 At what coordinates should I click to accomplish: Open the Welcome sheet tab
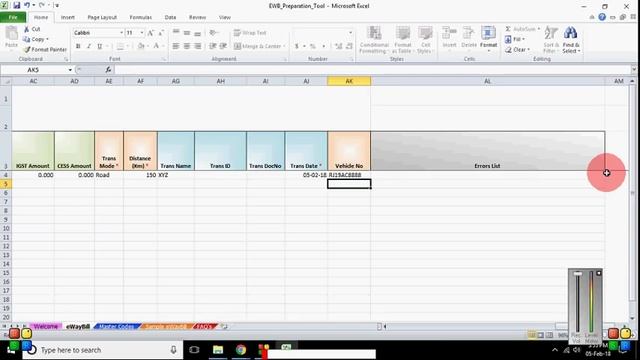(x=46, y=327)
